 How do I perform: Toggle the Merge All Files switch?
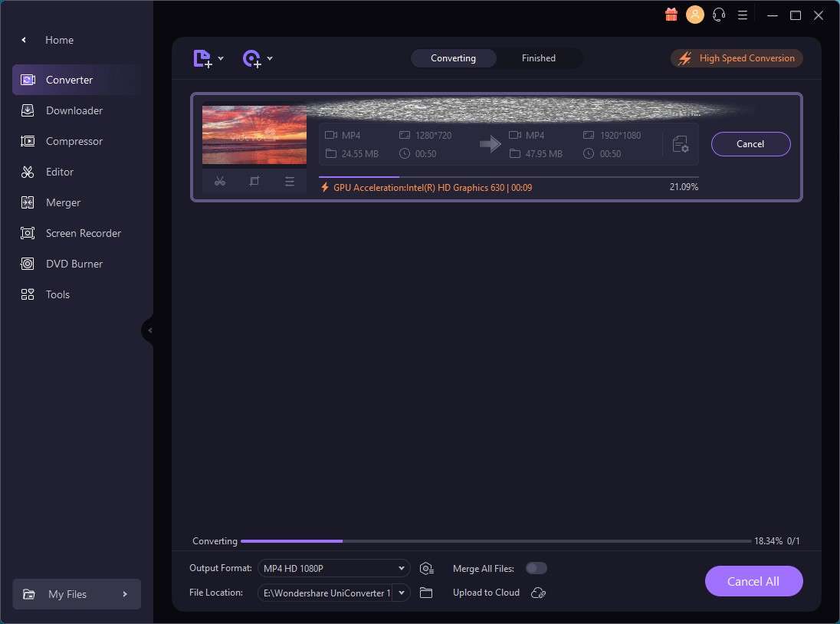536,568
